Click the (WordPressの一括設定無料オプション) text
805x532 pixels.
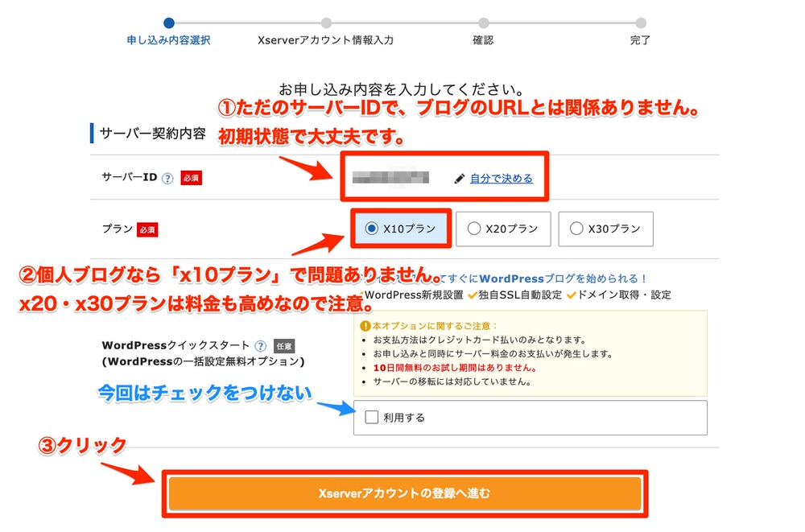point(204,361)
